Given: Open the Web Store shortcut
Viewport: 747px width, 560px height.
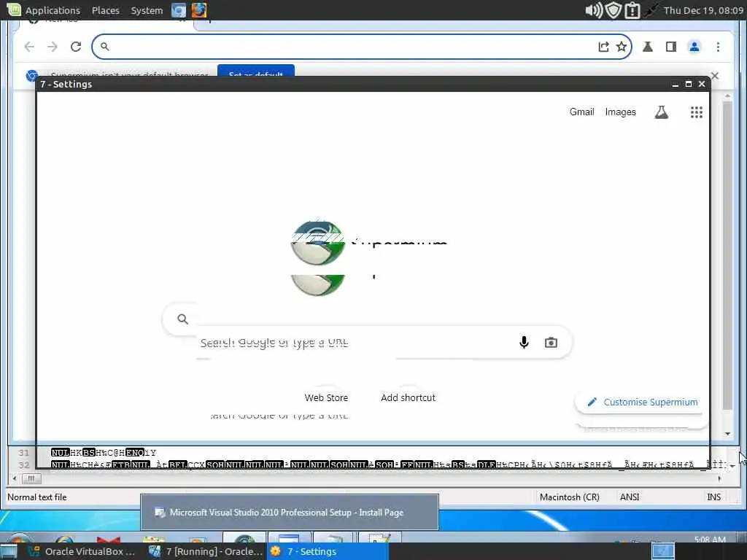Looking at the screenshot, I should click(326, 397).
